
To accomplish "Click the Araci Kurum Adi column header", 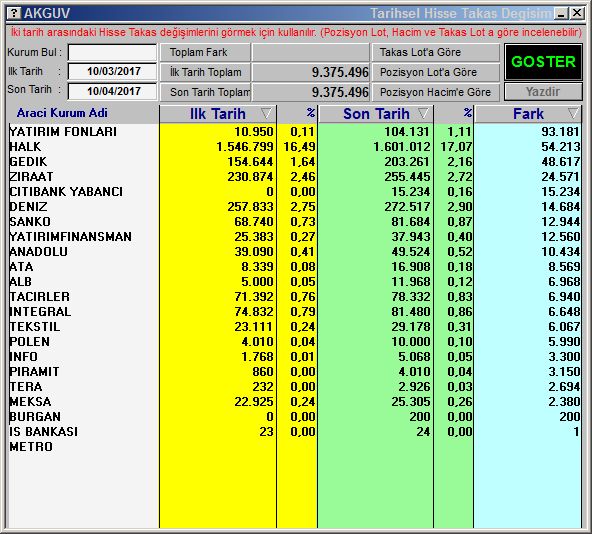I will pos(62,113).
